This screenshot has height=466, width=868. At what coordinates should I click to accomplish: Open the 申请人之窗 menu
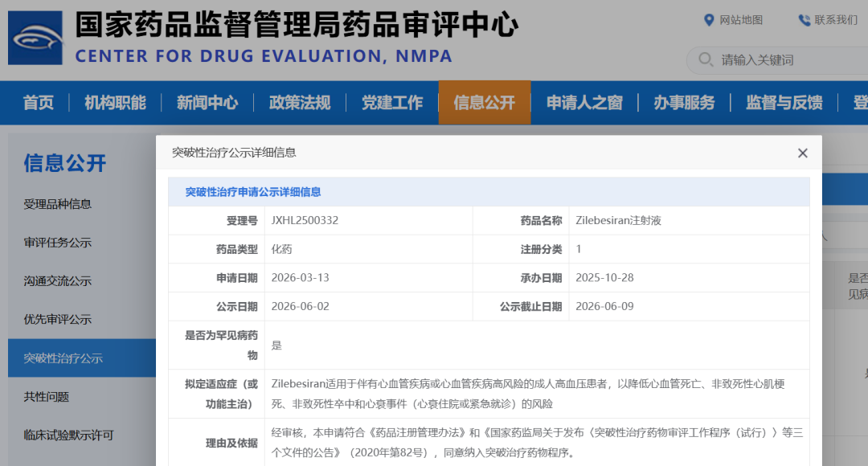pos(584,102)
